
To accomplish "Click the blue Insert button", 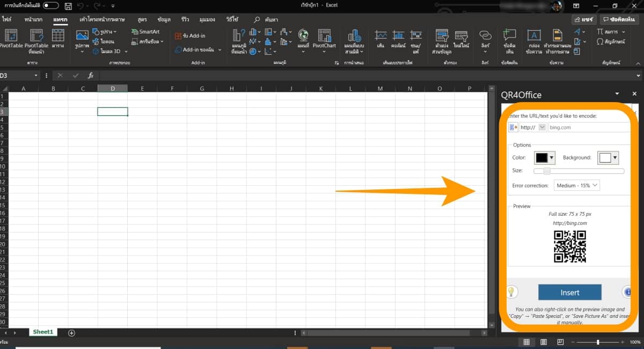I will [x=570, y=292].
